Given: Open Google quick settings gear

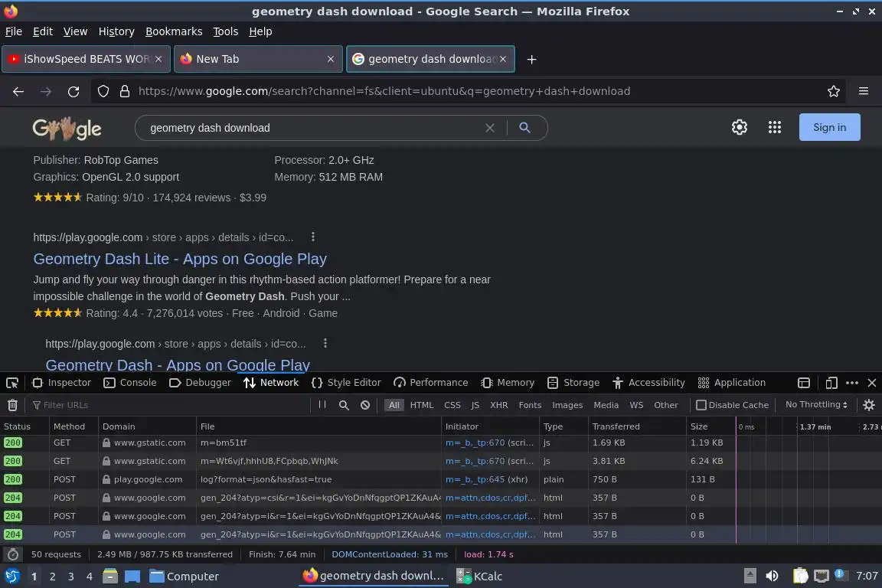Looking at the screenshot, I should (739, 127).
